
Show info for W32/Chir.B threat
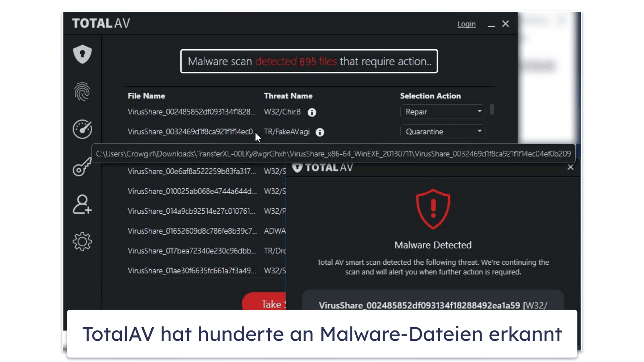312,112
